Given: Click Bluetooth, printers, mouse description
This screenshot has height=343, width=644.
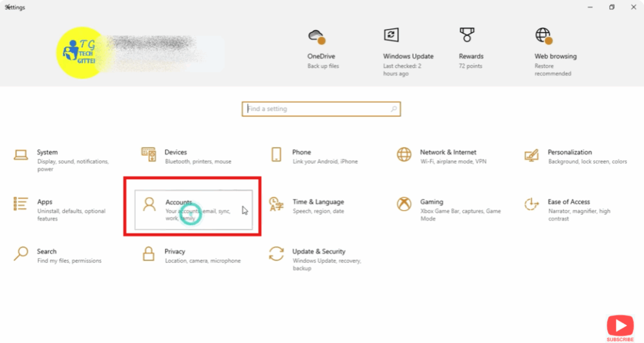Looking at the screenshot, I should pos(198,161).
